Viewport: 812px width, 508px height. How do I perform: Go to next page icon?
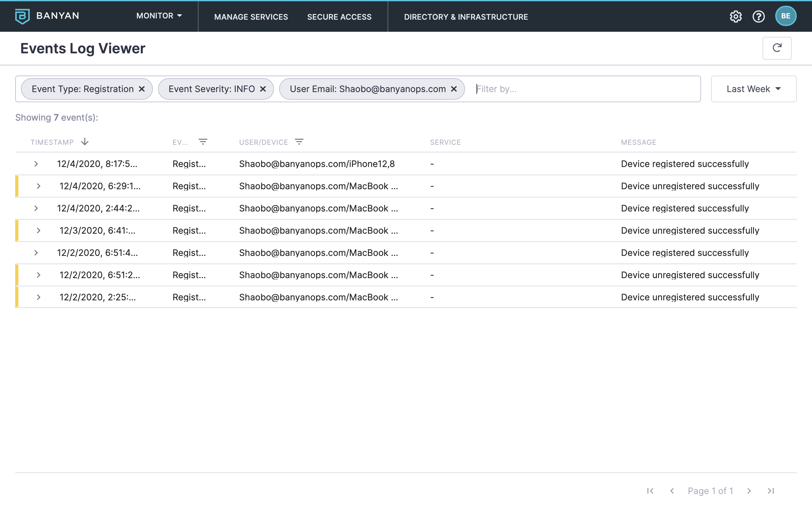749,491
